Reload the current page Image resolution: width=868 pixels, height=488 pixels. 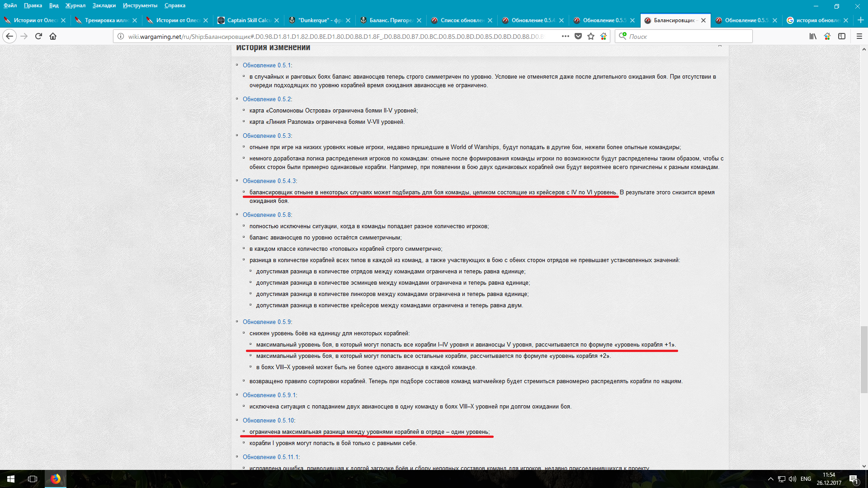coord(38,36)
